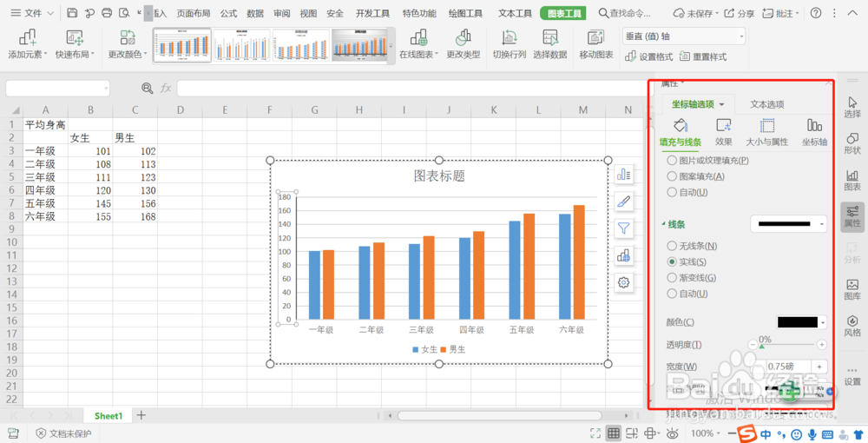The image size is (868, 443).
Task: Open the 开发工具 tab
Action: 372,13
